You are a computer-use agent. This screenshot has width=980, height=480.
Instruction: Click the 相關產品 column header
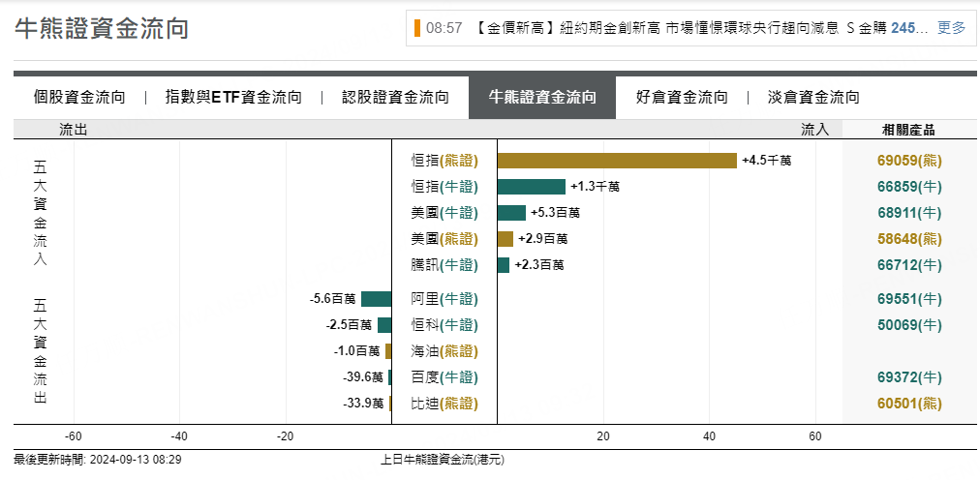click(x=908, y=130)
